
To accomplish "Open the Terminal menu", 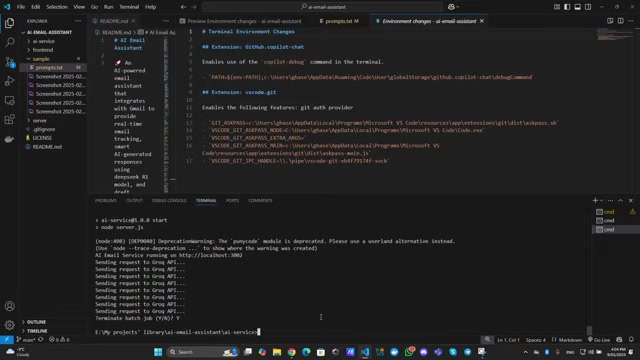I will 129,7.
